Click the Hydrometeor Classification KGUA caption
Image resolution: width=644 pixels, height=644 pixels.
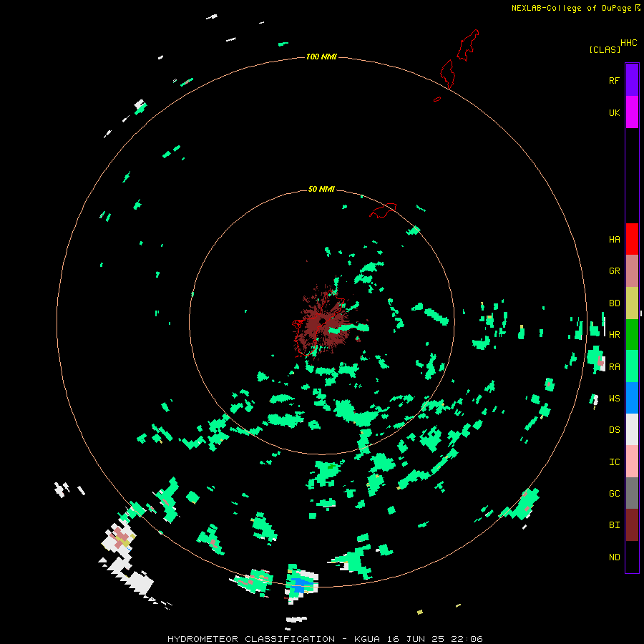pos(325,639)
